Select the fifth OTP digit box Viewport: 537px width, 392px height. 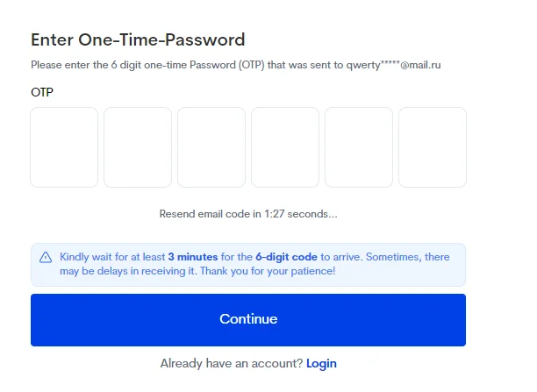click(359, 147)
